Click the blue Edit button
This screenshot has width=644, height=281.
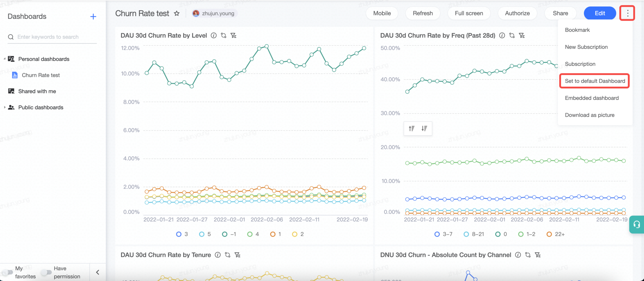[600, 13]
